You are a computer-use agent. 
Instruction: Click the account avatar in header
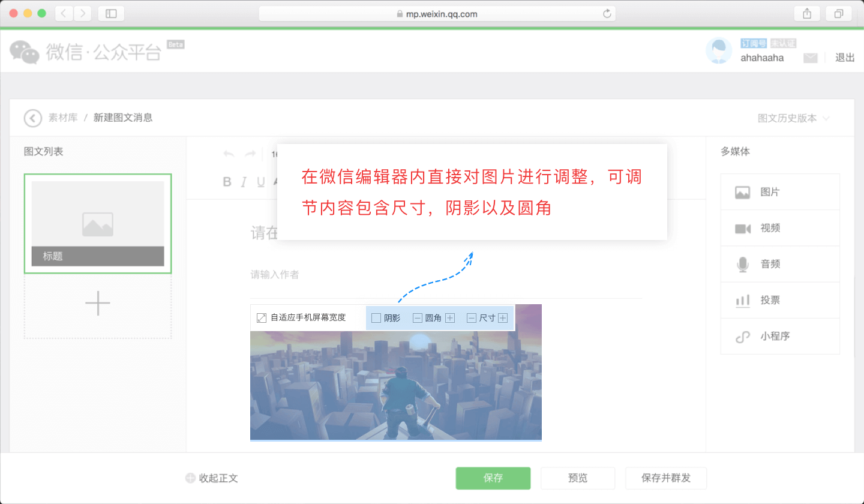719,50
